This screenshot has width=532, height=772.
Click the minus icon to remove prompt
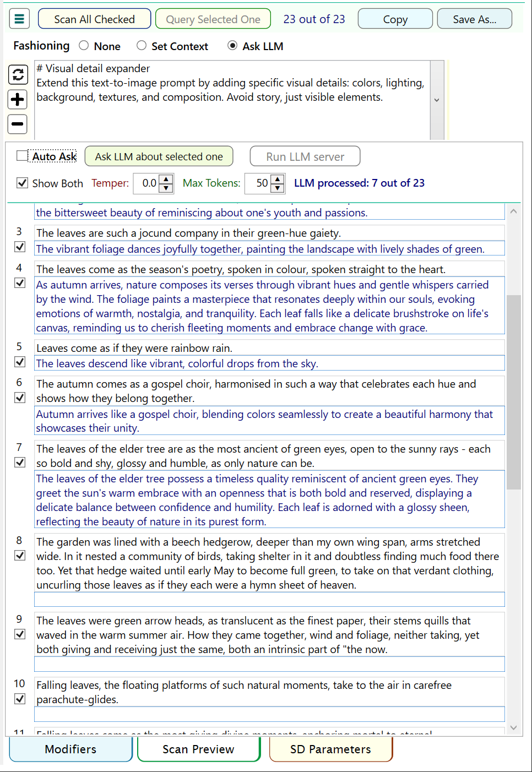pos(18,124)
